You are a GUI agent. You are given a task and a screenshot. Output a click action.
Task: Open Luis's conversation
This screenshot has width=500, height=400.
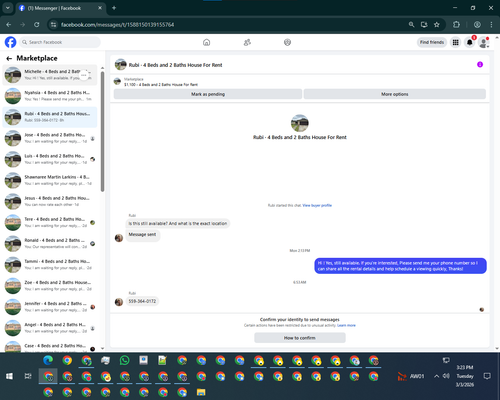[50, 159]
